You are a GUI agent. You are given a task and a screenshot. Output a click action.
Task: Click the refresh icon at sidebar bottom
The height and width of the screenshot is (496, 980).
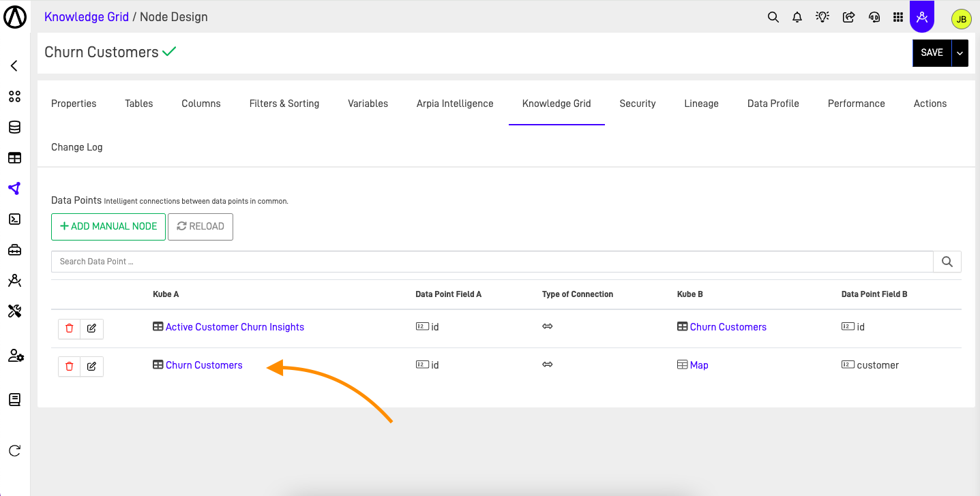pyautogui.click(x=14, y=450)
